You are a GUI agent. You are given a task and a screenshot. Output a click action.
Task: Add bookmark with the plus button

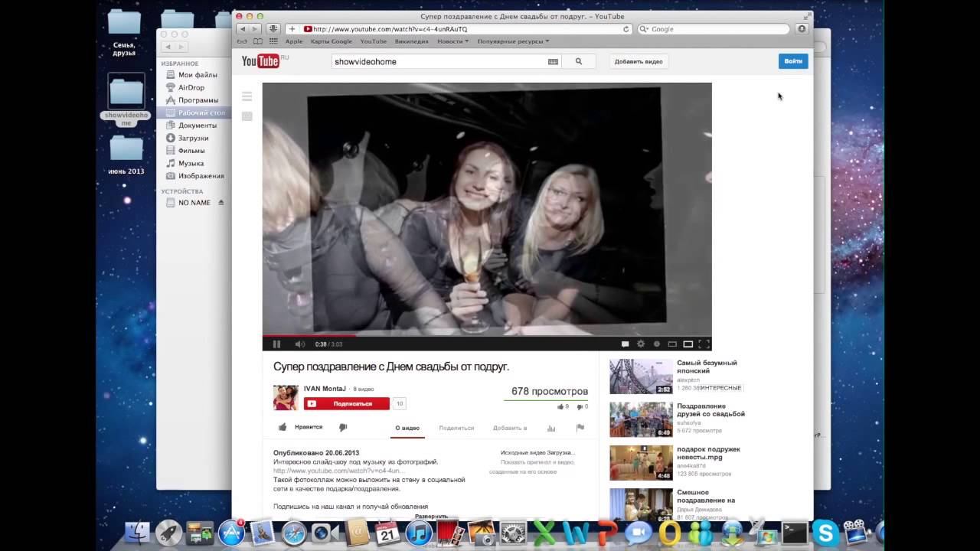(292, 29)
